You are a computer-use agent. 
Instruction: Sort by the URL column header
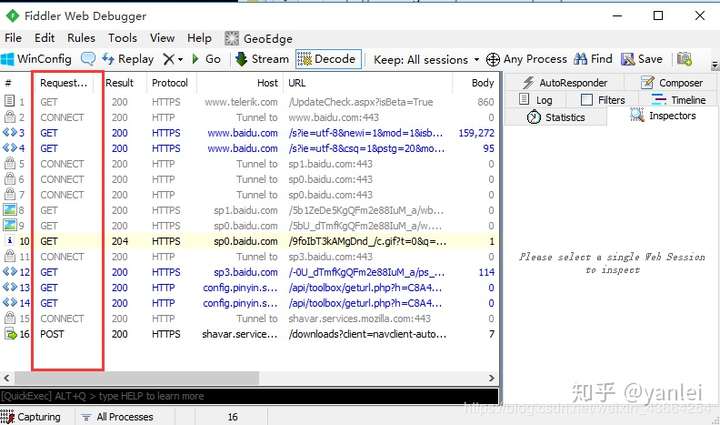point(297,83)
